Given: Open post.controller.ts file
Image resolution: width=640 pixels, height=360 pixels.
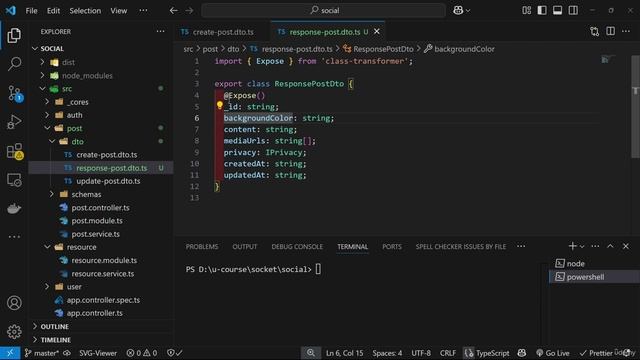Looking at the screenshot, I should [100, 208].
